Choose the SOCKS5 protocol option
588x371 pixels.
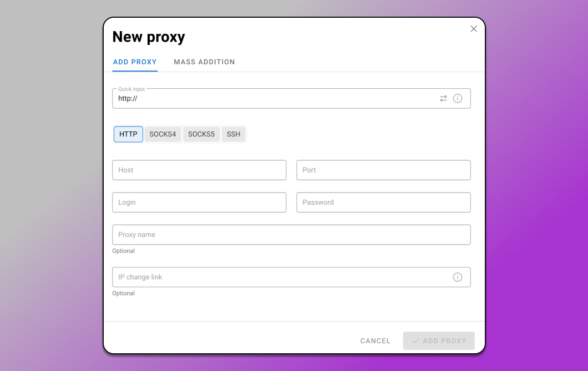click(x=201, y=134)
